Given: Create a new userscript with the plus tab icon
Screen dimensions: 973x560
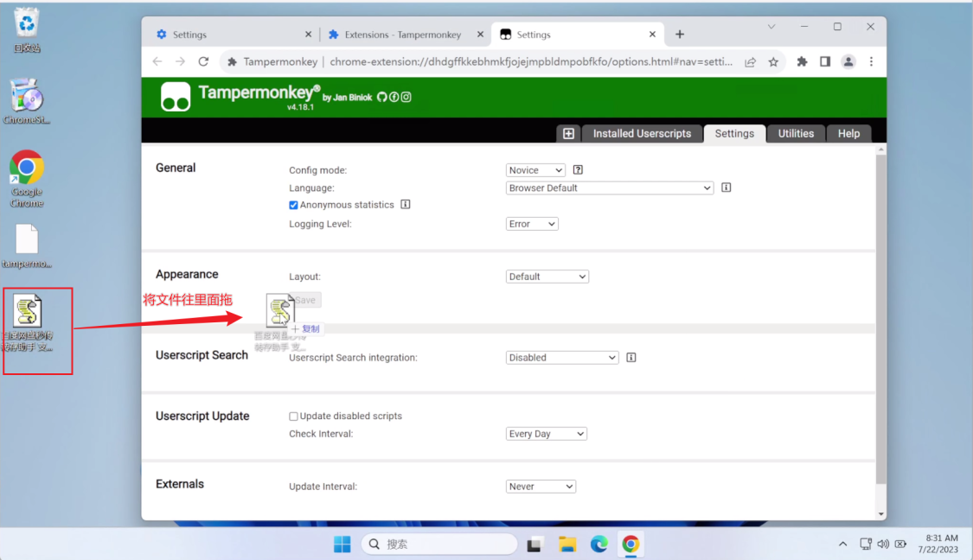Looking at the screenshot, I should click(x=568, y=133).
